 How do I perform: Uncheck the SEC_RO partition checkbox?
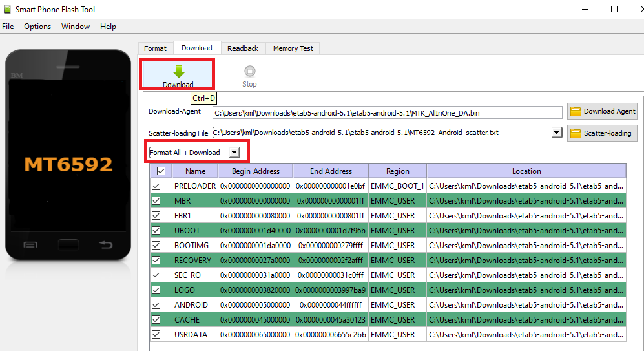[156, 275]
